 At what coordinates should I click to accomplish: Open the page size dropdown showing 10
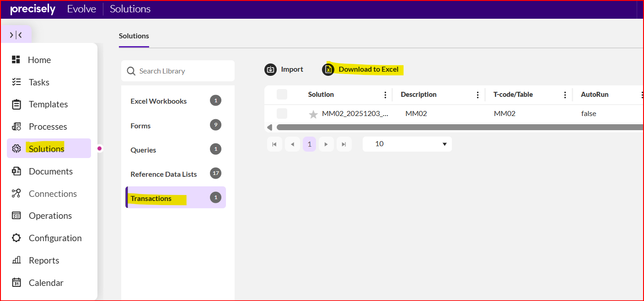[x=407, y=144]
